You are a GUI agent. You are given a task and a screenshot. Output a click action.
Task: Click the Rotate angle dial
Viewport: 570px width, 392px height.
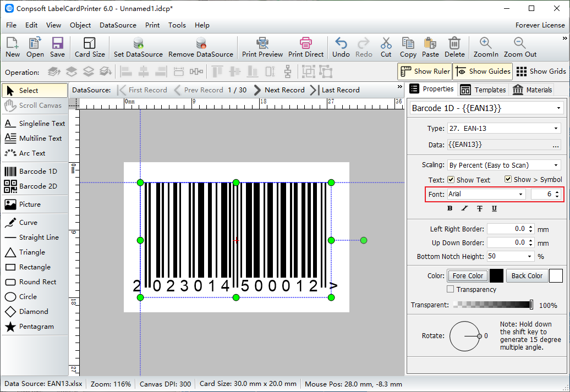[x=464, y=336]
